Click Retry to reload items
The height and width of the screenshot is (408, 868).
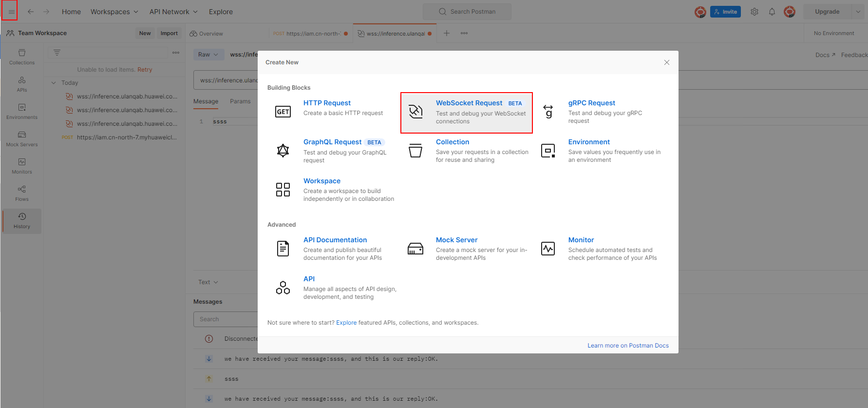click(x=145, y=70)
